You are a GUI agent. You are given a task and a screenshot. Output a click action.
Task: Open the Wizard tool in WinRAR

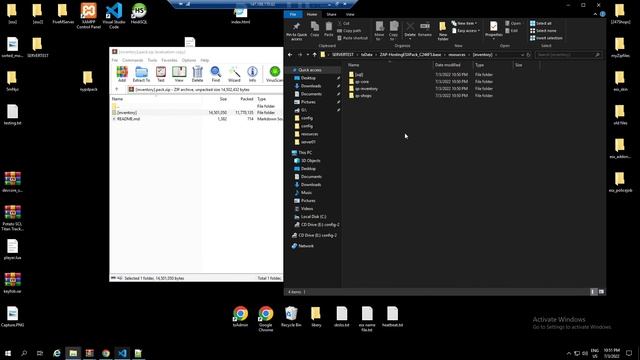click(234, 74)
